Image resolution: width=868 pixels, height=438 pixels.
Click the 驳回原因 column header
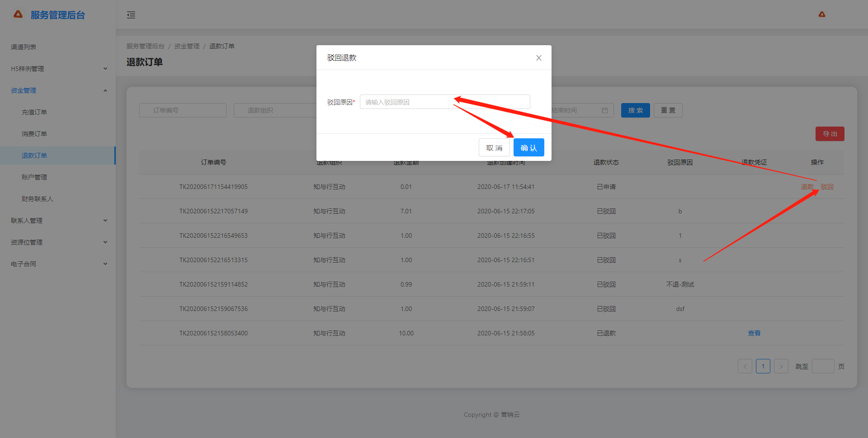[x=680, y=162]
